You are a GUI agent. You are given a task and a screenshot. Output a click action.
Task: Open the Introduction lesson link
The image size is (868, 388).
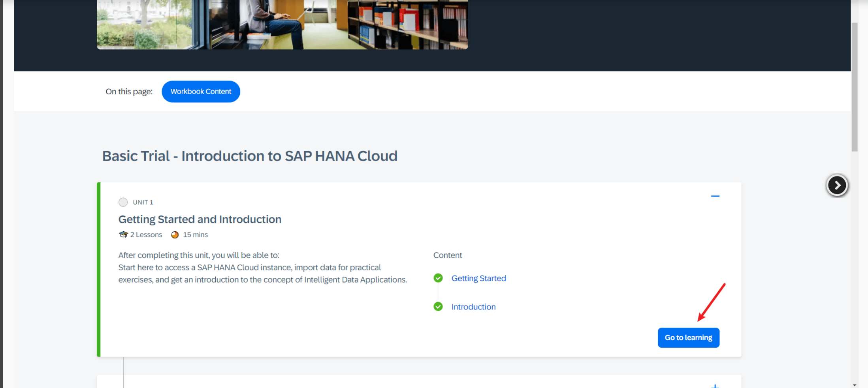473,307
